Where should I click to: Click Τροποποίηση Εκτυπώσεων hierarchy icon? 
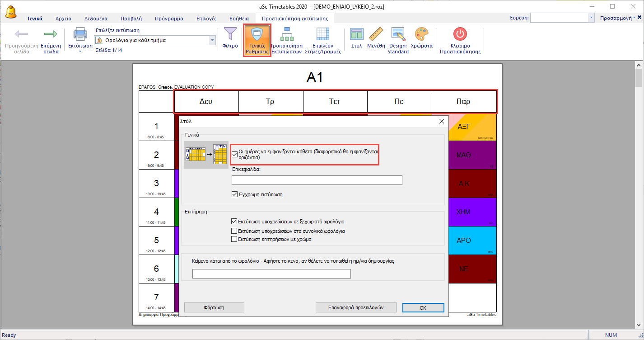click(286, 34)
